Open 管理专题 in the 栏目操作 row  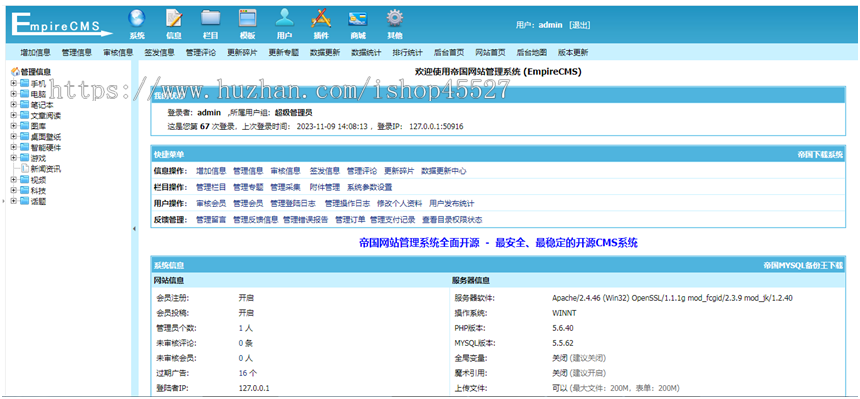click(248, 187)
